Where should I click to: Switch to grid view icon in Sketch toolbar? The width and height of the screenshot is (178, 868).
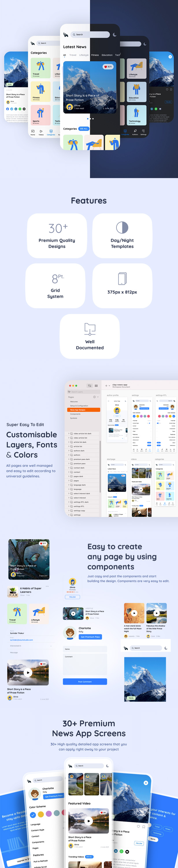pos(96,385)
